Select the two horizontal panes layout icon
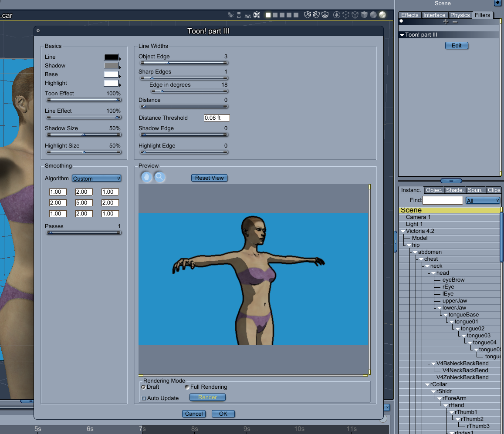The width and height of the screenshot is (504, 434). [275, 15]
